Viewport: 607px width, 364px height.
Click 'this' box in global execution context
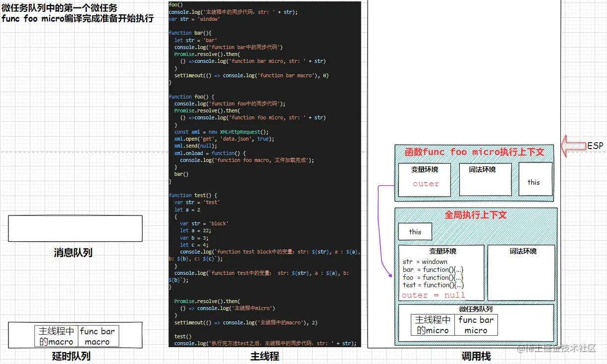415,232
